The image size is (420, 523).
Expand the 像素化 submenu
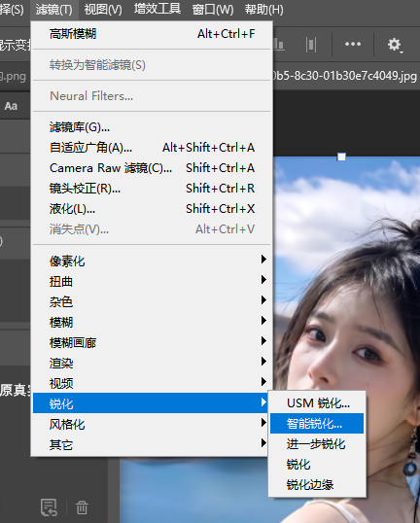[x=152, y=261]
